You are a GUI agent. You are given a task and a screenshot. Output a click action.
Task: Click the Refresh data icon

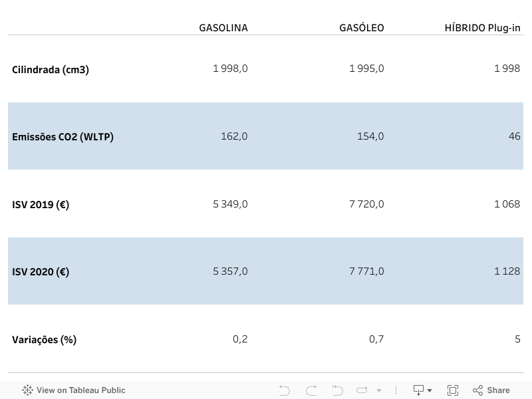[362, 390]
